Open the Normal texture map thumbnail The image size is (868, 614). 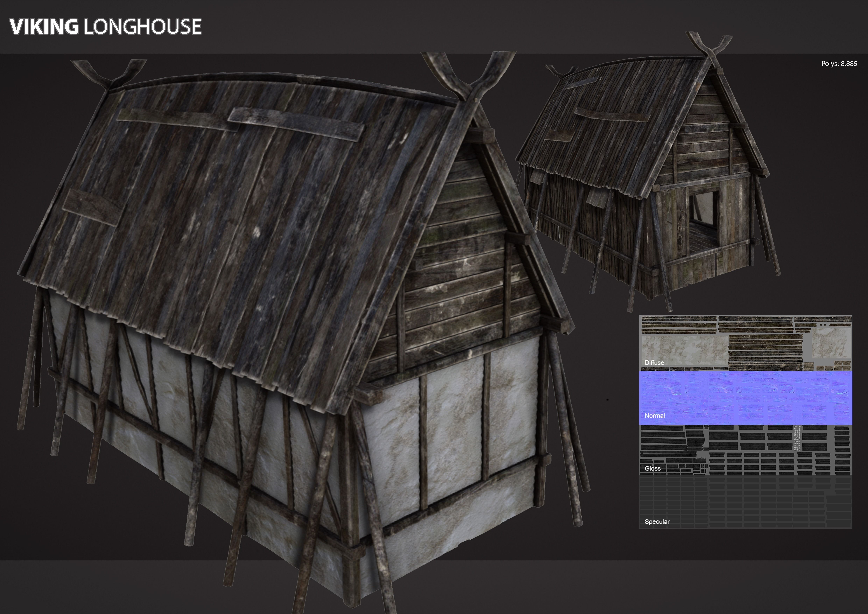point(746,398)
